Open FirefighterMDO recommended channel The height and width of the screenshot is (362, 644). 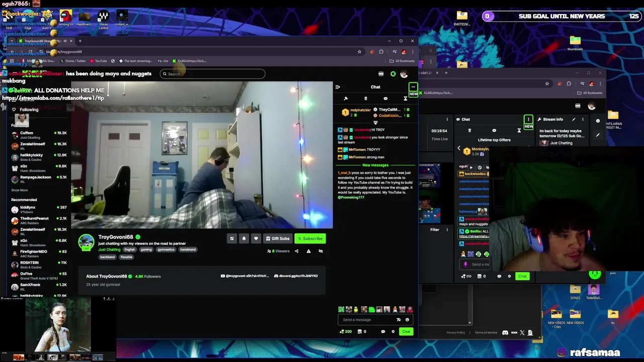pos(39,253)
